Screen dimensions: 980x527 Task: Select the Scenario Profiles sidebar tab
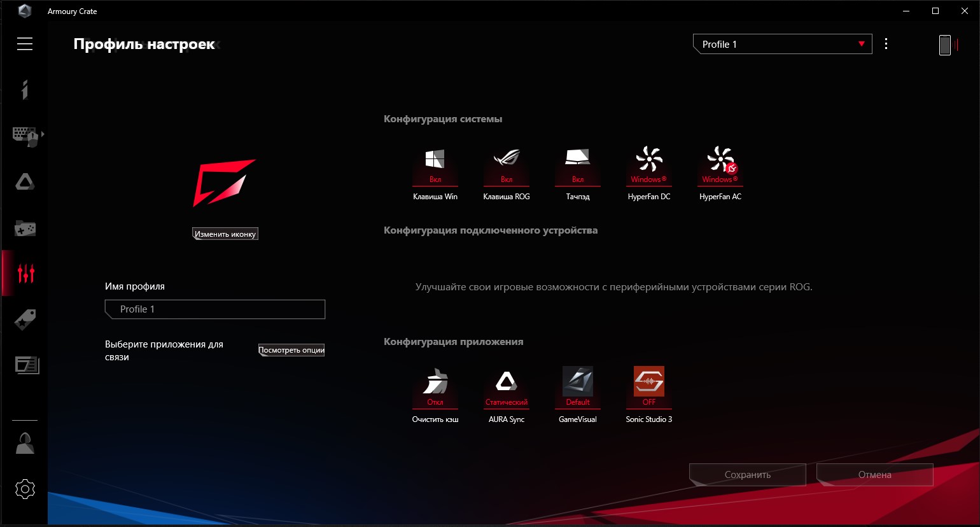[25, 274]
